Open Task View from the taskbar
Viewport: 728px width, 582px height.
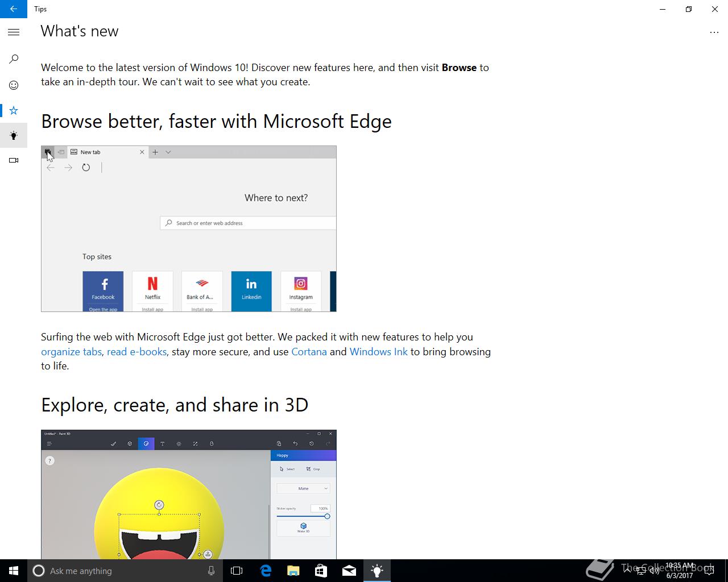click(237, 571)
